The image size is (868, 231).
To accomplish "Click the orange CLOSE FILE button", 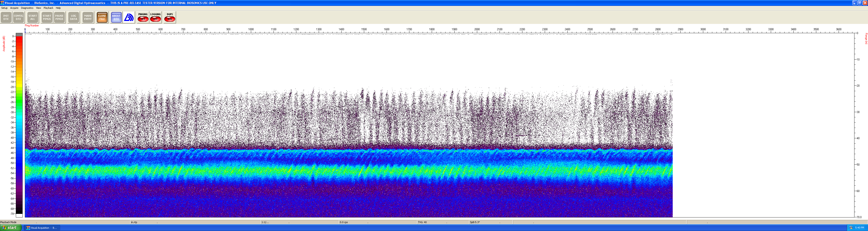I will [102, 18].
